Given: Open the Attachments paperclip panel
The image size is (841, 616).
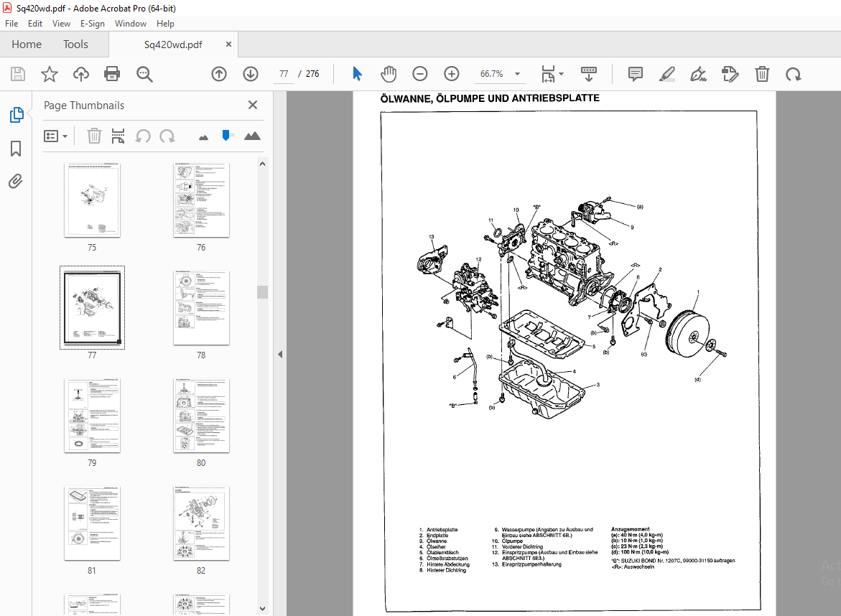Looking at the screenshot, I should click(x=16, y=182).
